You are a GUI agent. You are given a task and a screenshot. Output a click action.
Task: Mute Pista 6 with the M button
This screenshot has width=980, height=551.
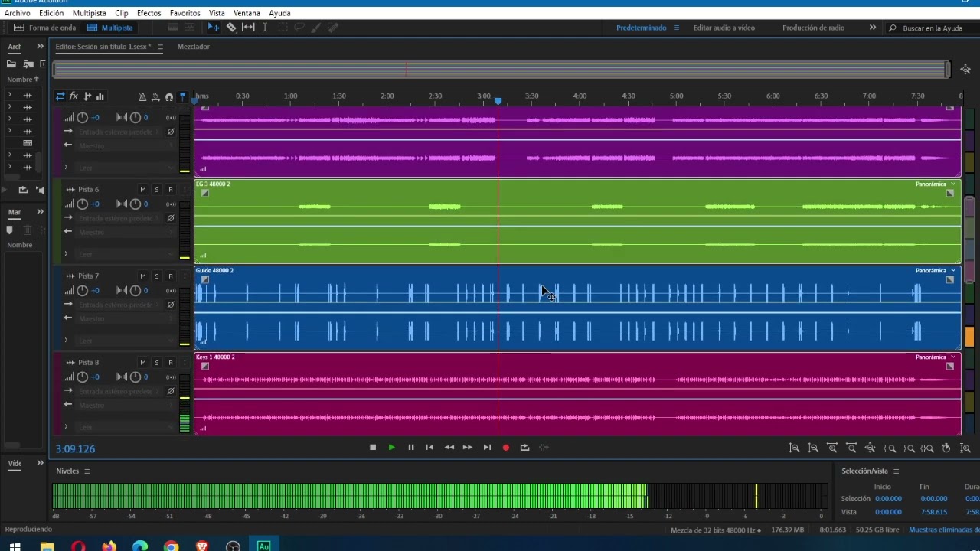(143, 190)
